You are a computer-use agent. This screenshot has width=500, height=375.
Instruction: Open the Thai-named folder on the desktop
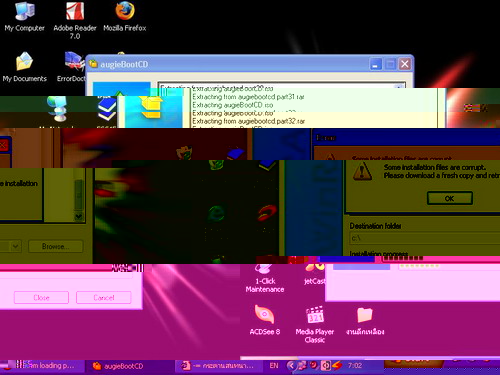365,321
